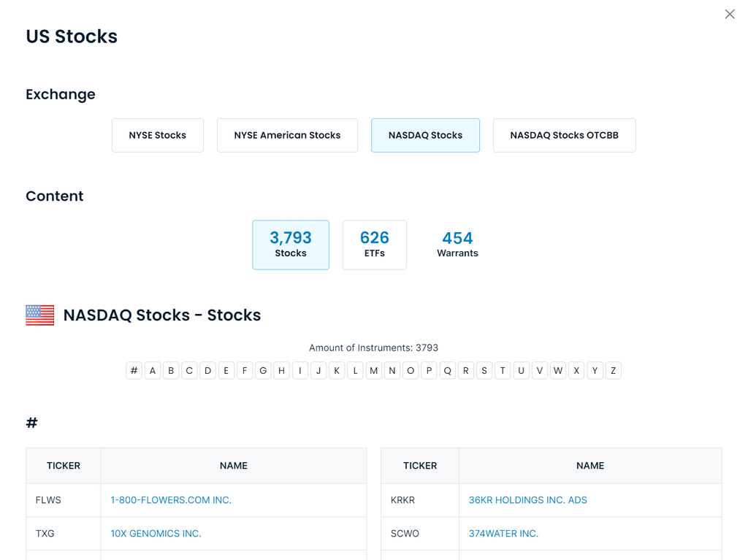Go to letter Z stocks
This screenshot has height=560, width=748.
click(x=613, y=371)
